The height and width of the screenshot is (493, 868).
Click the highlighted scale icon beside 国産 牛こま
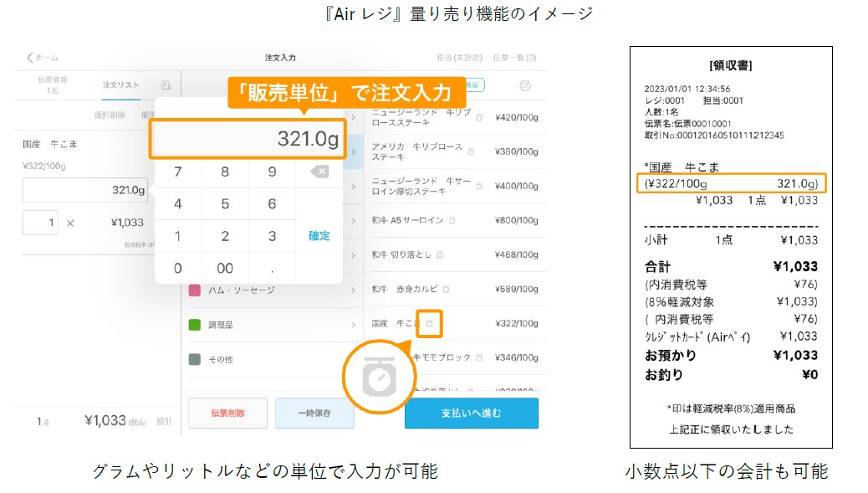click(x=431, y=323)
